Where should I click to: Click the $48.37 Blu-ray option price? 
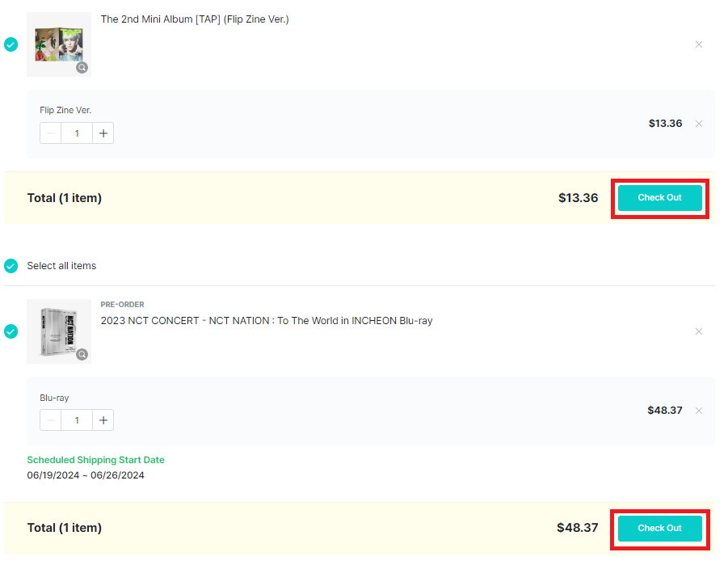[665, 411]
